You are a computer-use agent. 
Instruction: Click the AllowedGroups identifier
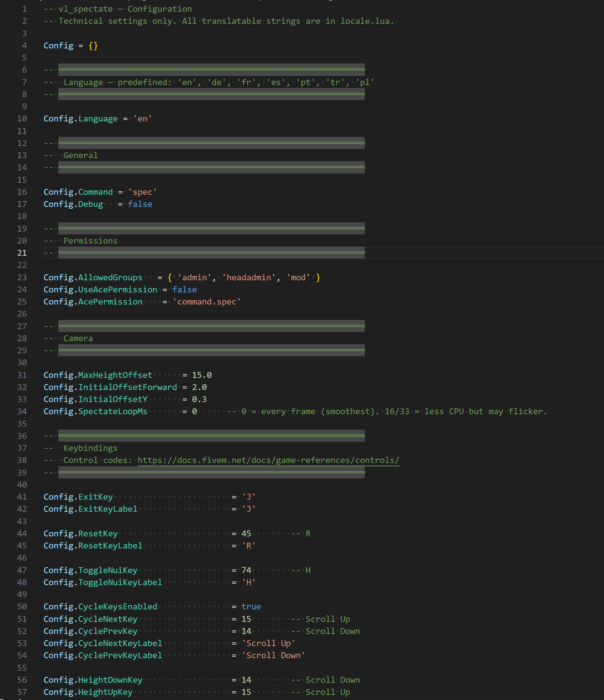pos(110,277)
